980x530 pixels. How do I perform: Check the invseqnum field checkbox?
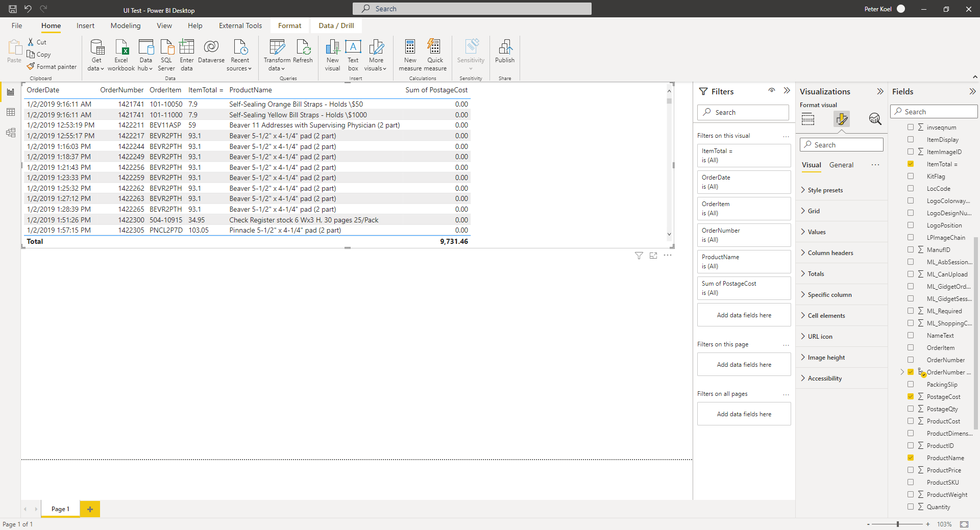911,127
